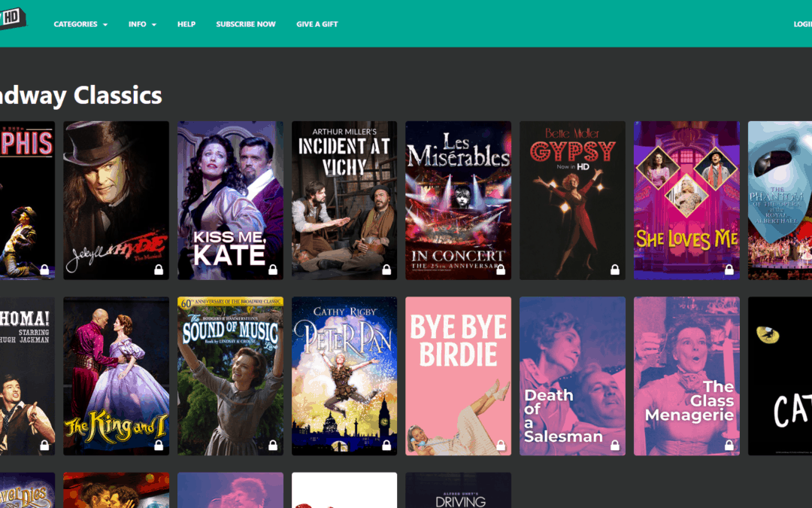Image resolution: width=812 pixels, height=508 pixels.
Task: Select the Kiss Me, Kate poster
Action: coord(231,201)
